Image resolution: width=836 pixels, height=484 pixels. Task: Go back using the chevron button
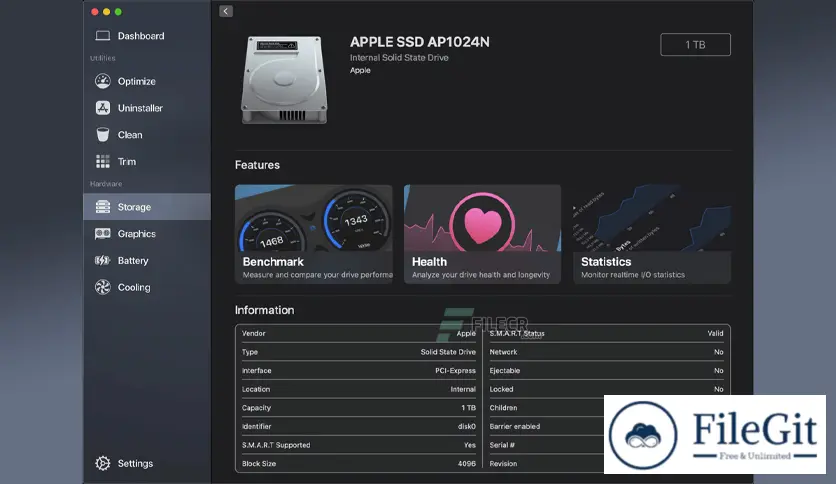pyautogui.click(x=226, y=11)
